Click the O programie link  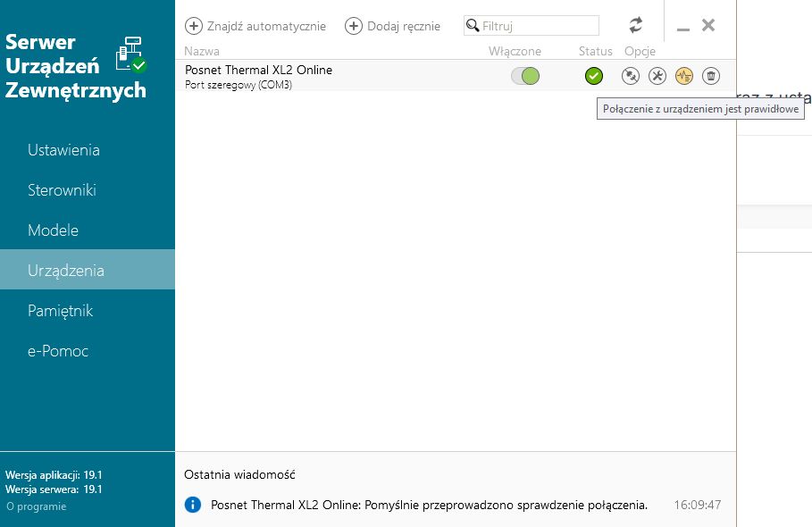37,506
